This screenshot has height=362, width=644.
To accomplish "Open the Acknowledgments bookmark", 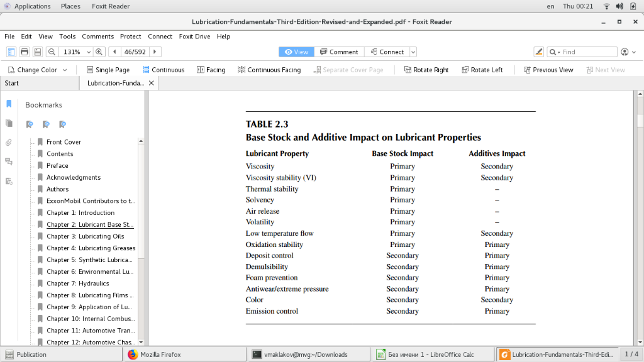I will pos(73,177).
